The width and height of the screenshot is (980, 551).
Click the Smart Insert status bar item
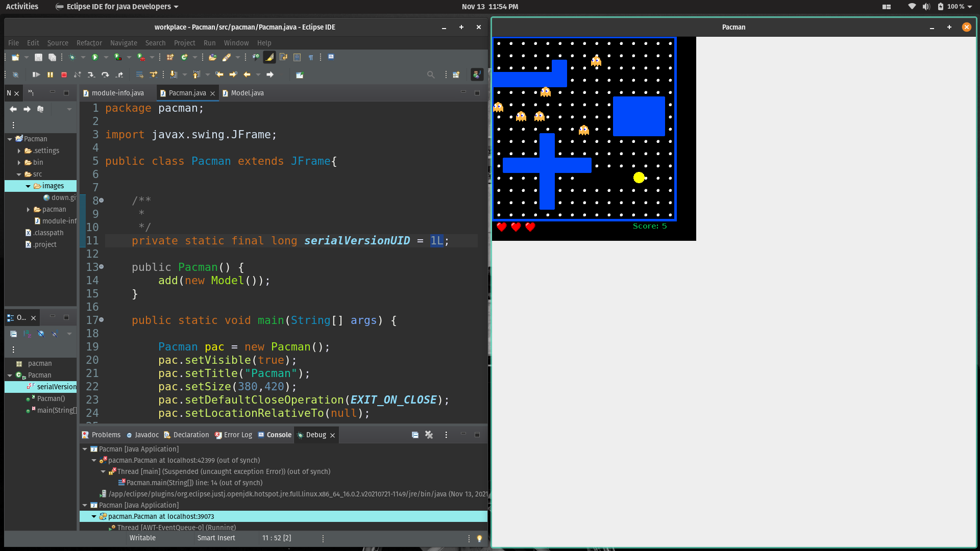coord(216,538)
